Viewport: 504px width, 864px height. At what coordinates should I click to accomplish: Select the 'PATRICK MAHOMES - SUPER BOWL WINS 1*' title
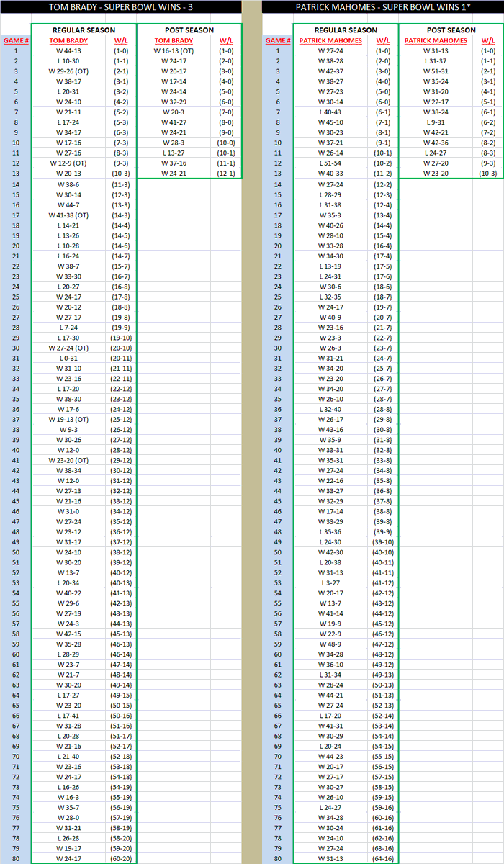pyautogui.click(x=382, y=8)
